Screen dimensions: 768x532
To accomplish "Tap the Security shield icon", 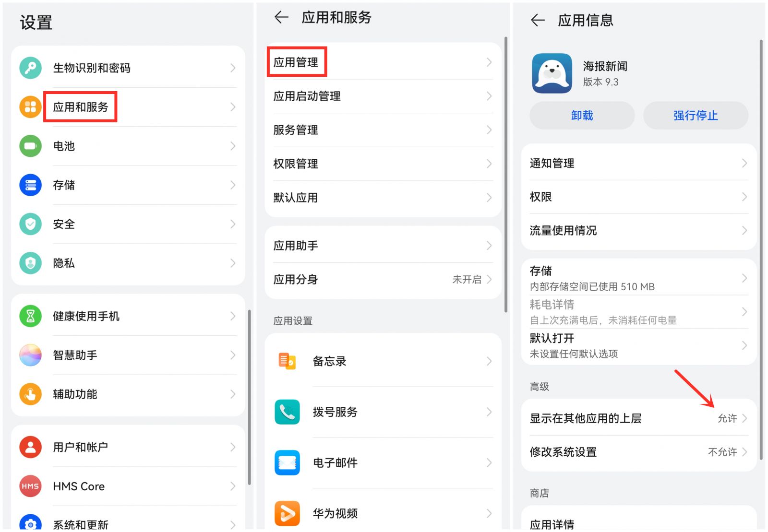I will 30,224.
